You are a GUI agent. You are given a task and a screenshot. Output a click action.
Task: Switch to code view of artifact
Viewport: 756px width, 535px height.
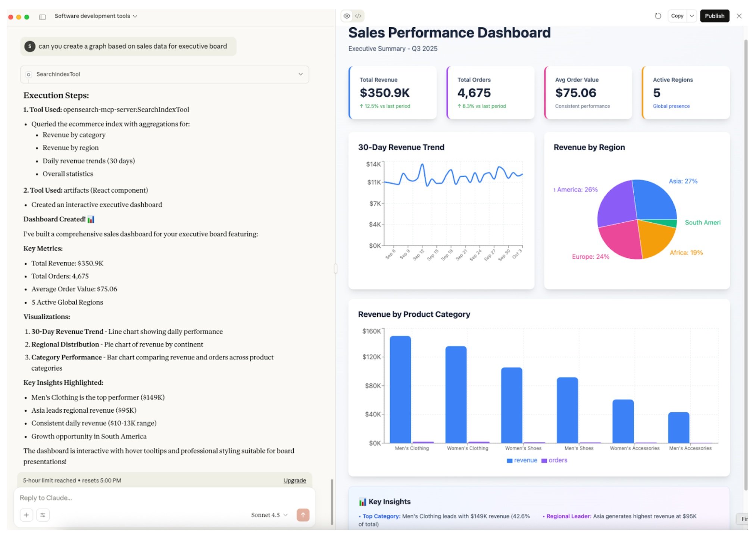tap(358, 16)
